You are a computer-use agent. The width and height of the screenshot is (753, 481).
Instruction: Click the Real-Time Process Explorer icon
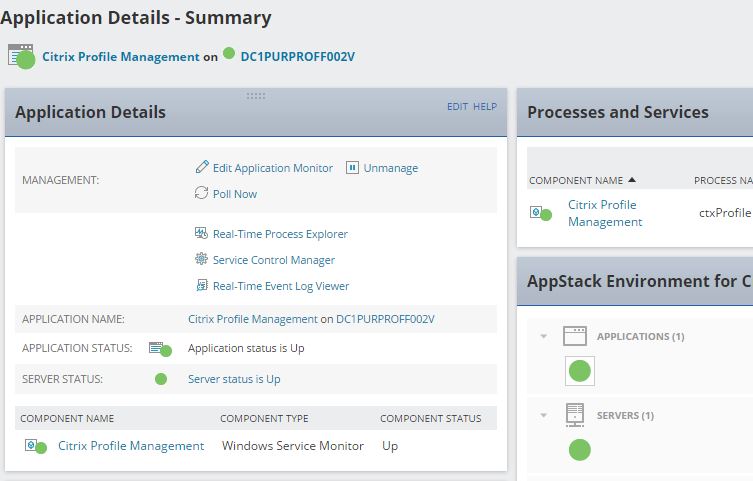click(x=201, y=233)
